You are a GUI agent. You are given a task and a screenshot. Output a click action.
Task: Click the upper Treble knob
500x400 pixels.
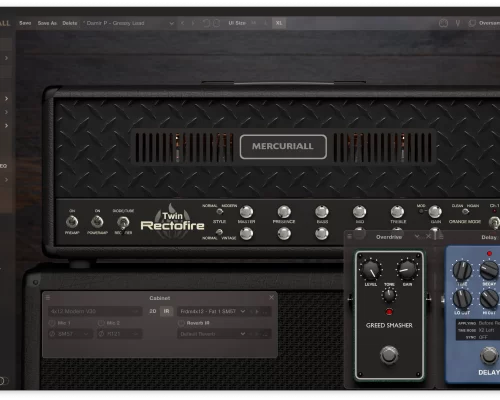pos(397,212)
